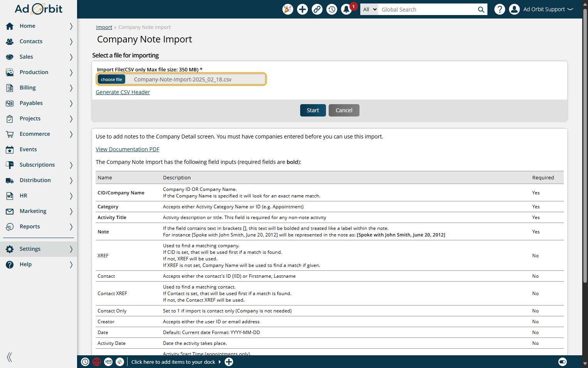Click the Ad Orbit logo
Viewport: 588px width, 368px height.
coord(39,9)
